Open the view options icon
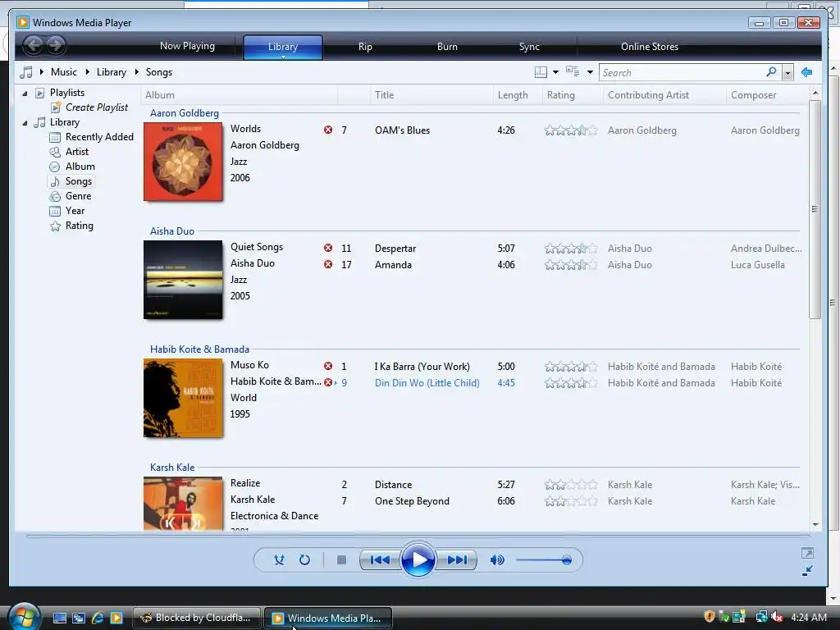Image resolution: width=840 pixels, height=630 pixels. point(573,71)
